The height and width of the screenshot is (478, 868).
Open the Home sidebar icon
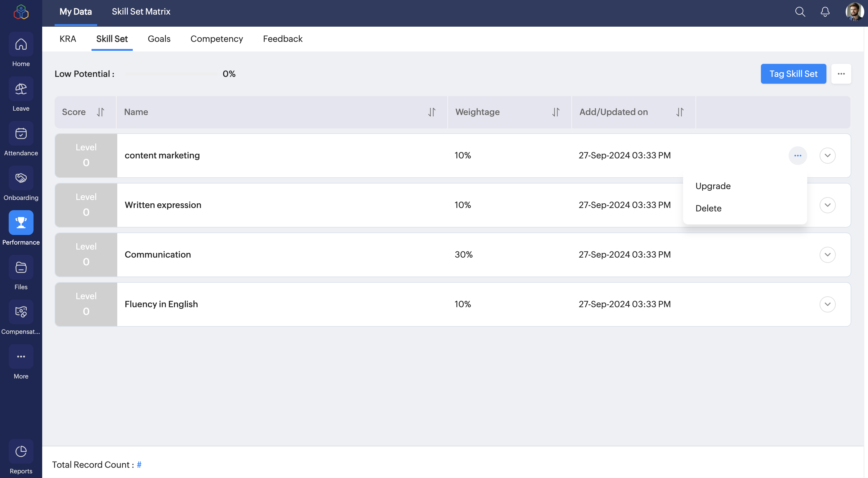[x=21, y=44]
